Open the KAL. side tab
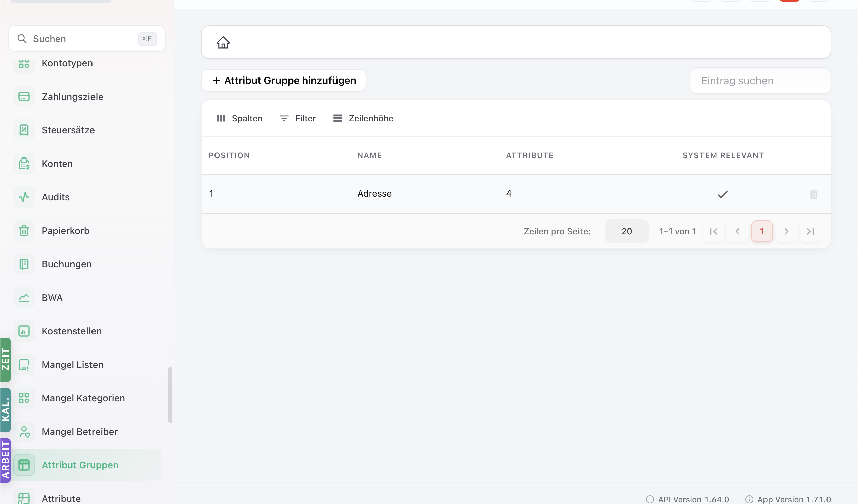The width and height of the screenshot is (858, 504). (x=5, y=410)
